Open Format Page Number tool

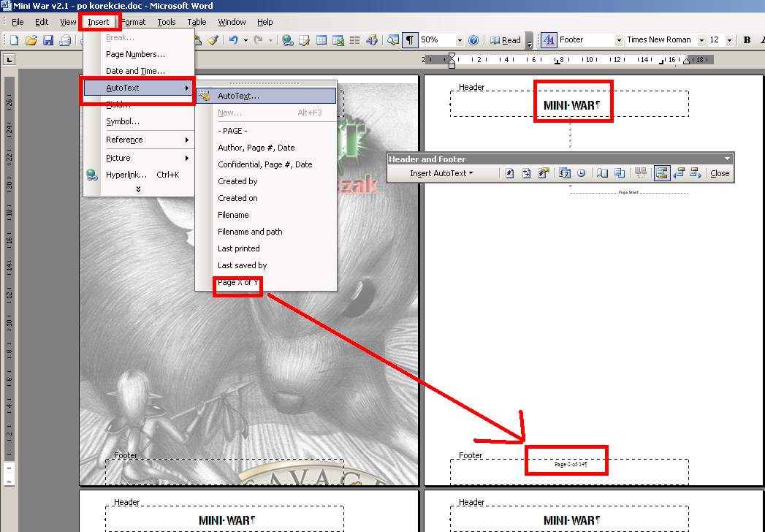(x=543, y=173)
